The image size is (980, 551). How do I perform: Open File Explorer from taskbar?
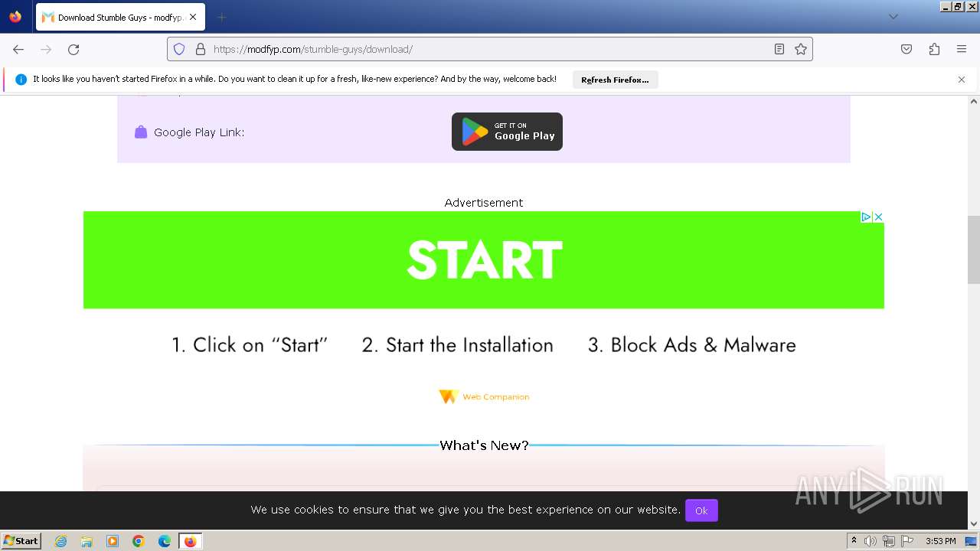[87, 541]
